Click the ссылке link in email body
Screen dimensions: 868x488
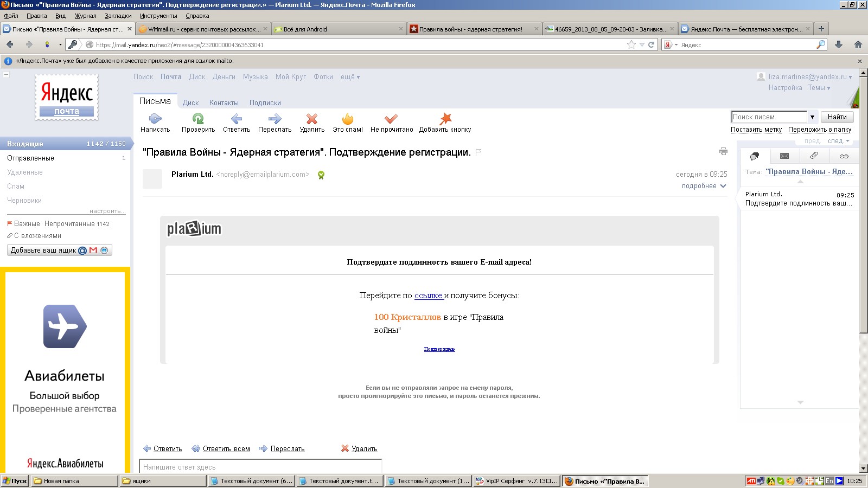pos(429,296)
